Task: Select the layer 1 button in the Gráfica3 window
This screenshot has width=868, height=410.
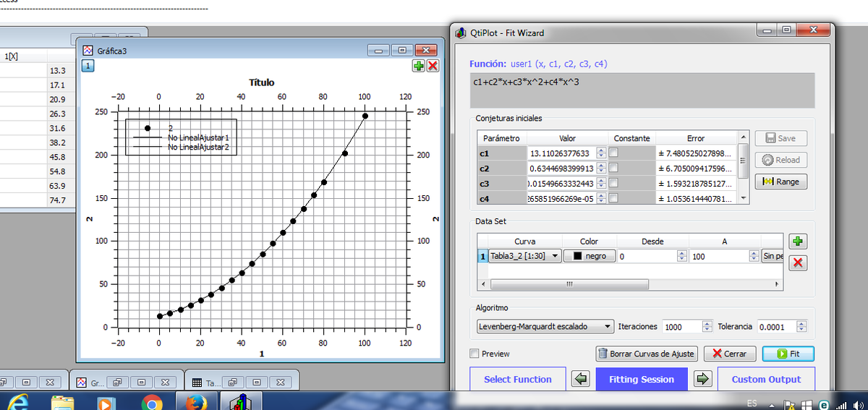Action: click(87, 66)
